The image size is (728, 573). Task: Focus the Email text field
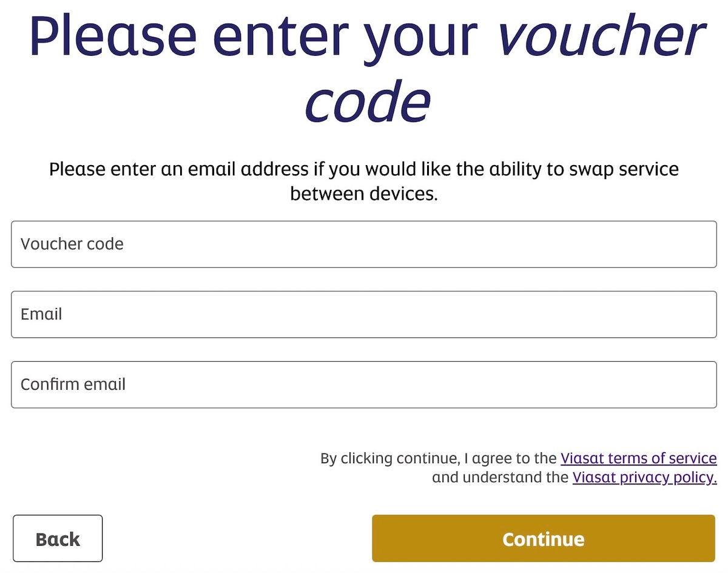point(364,314)
